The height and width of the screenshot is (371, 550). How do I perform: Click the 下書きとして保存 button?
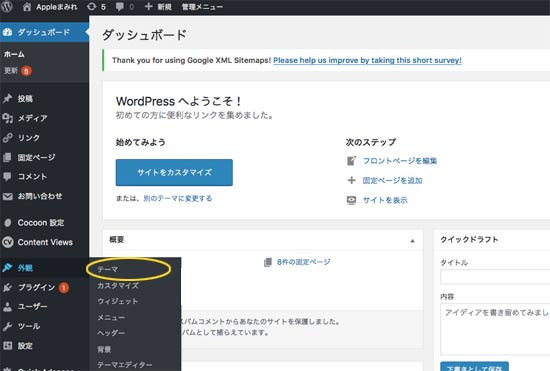(x=475, y=366)
